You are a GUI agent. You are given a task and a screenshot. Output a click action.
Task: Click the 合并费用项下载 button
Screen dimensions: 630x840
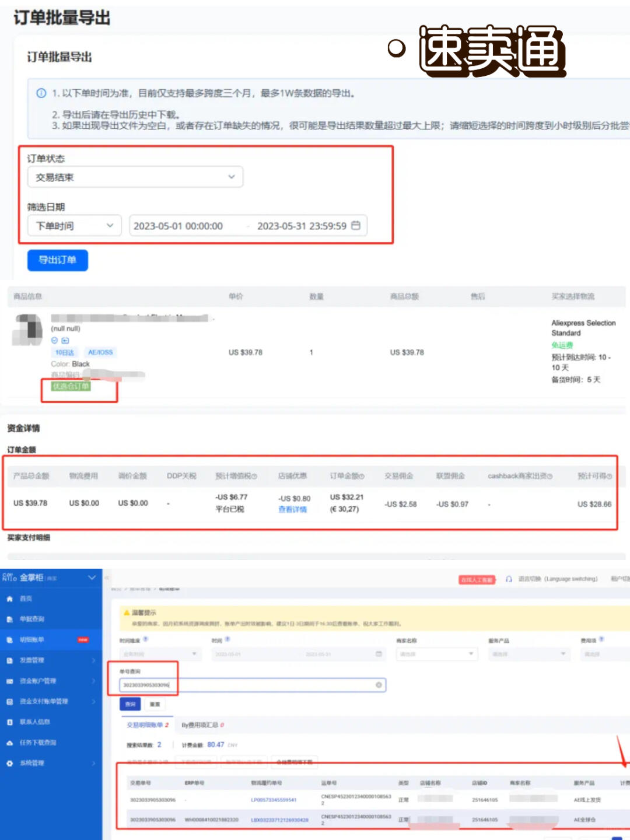click(x=294, y=762)
